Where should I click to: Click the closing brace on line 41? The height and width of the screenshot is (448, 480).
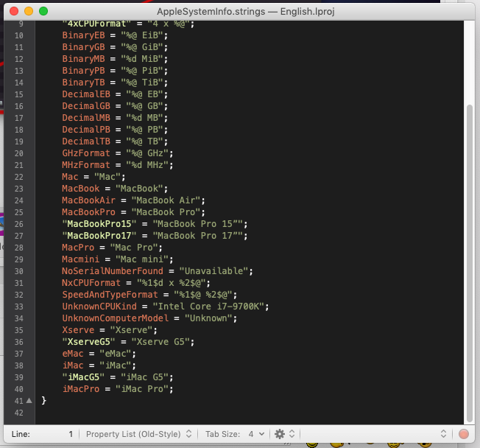click(x=44, y=400)
